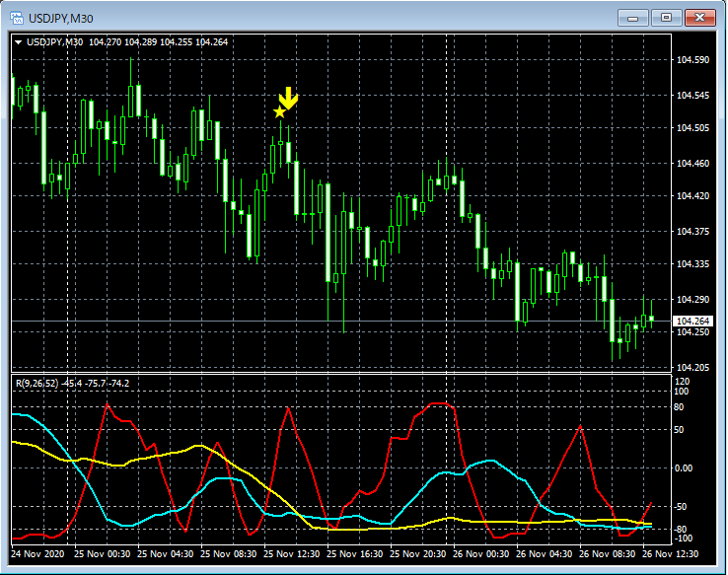Select the yellow star marker on chart
Viewport: 728px width, 575px height.
pos(279,113)
